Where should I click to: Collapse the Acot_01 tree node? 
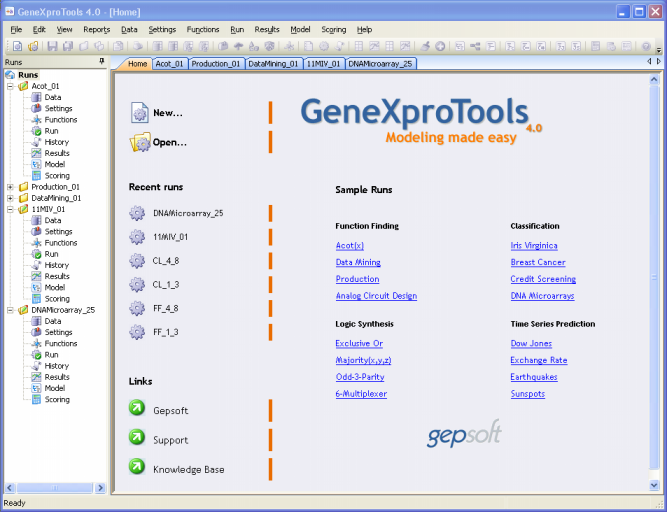pos(10,86)
